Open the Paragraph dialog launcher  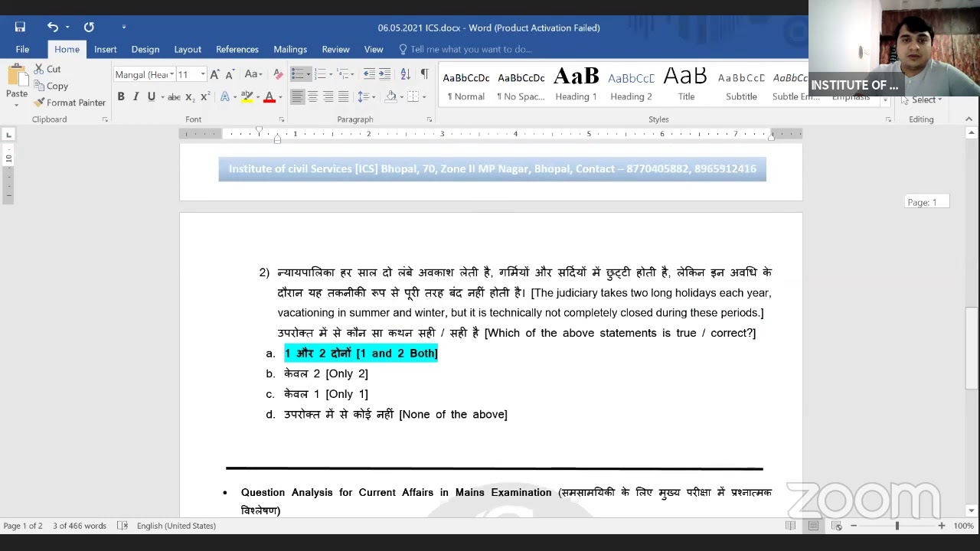pos(430,119)
